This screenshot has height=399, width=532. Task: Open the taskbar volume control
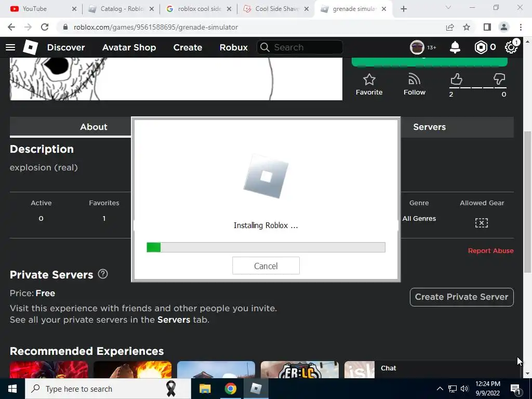[x=464, y=389]
